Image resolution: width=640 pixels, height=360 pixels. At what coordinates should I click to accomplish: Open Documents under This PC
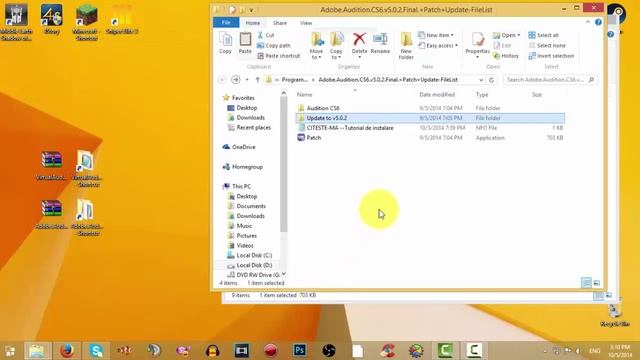pos(251,206)
